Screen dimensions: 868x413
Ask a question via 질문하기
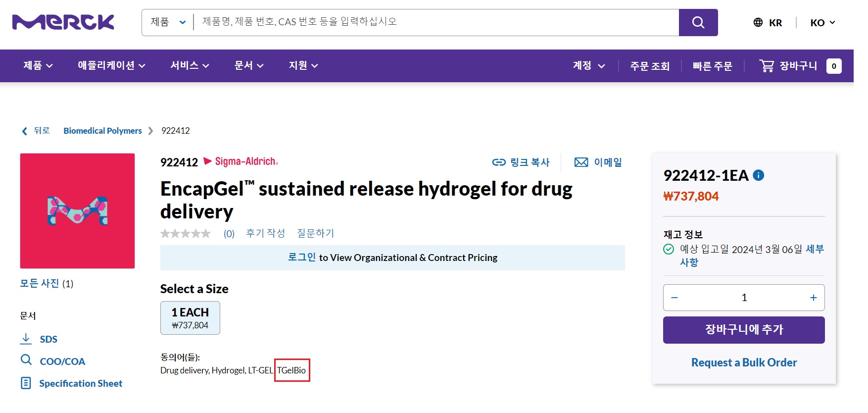[316, 233]
